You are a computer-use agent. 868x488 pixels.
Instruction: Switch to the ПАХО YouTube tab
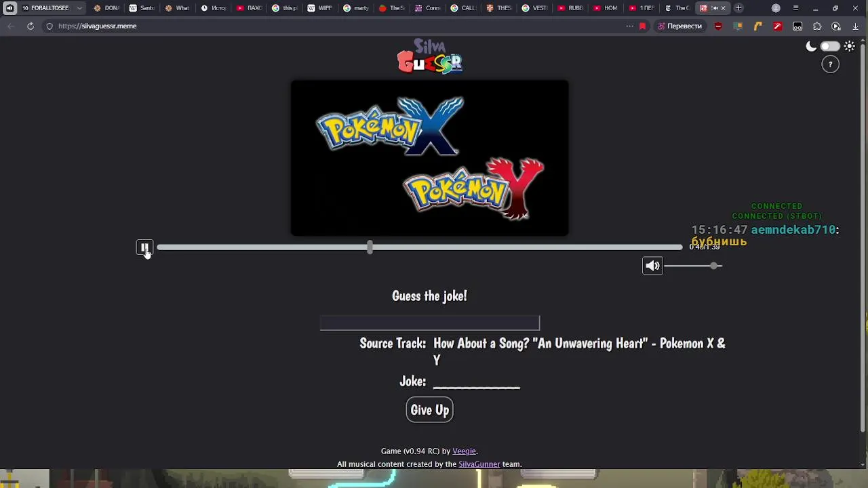(249, 8)
